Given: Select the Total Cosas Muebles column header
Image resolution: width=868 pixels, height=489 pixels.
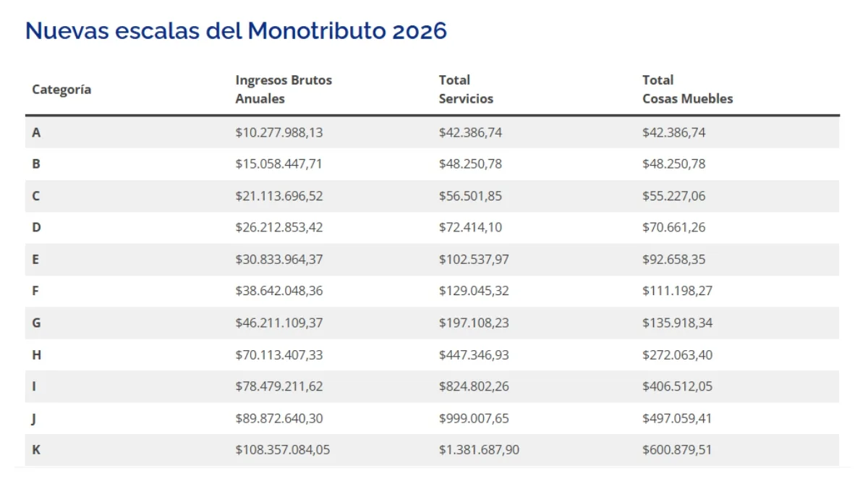Looking at the screenshot, I should pos(687,89).
